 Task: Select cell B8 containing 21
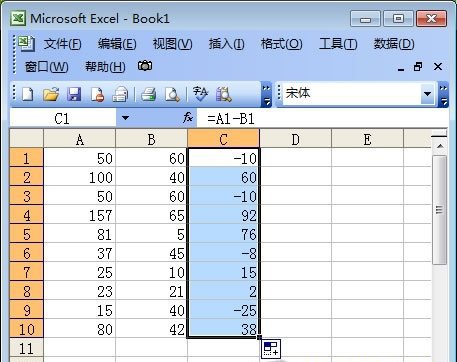[x=151, y=291]
